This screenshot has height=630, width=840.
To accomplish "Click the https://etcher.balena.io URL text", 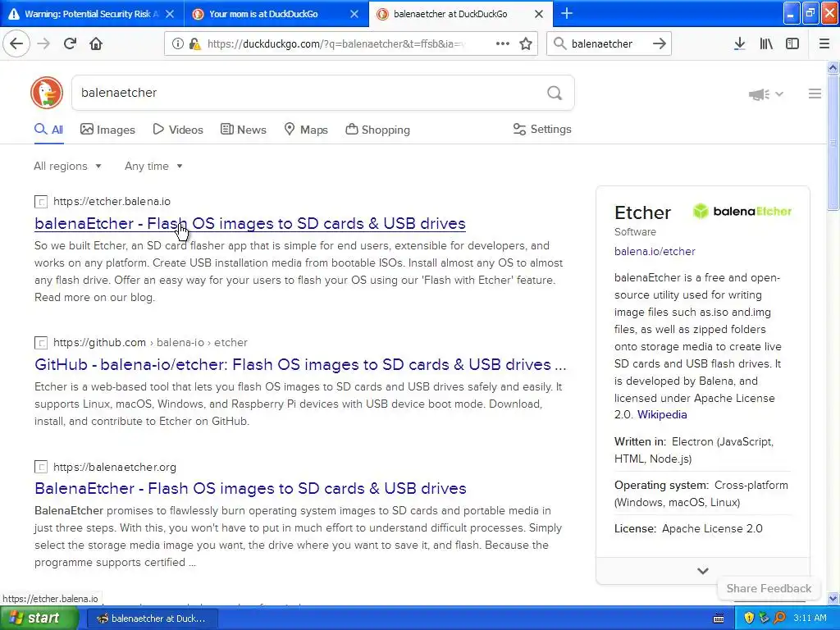I will pyautogui.click(x=112, y=202).
